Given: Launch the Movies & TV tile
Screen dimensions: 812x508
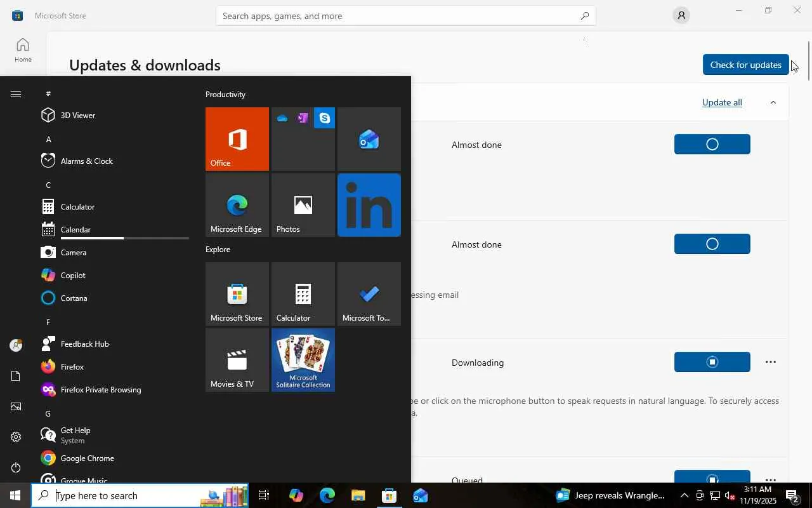Looking at the screenshot, I should (x=237, y=360).
